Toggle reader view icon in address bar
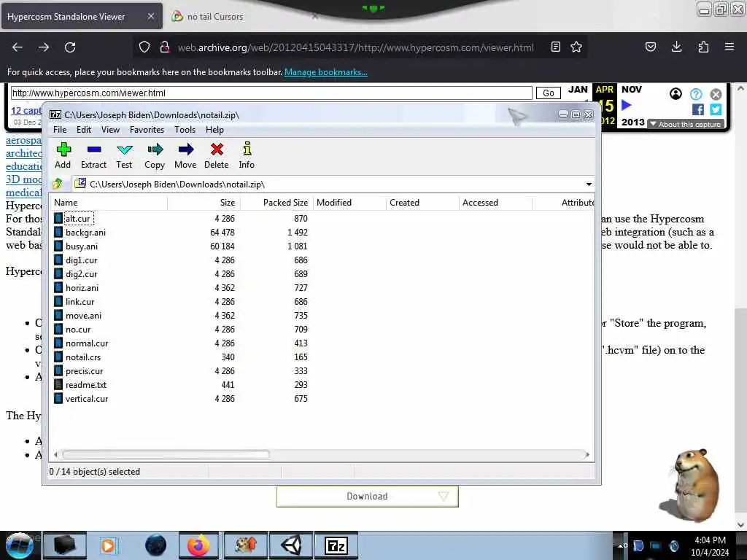Viewport: 747px width, 560px height. pos(555,47)
